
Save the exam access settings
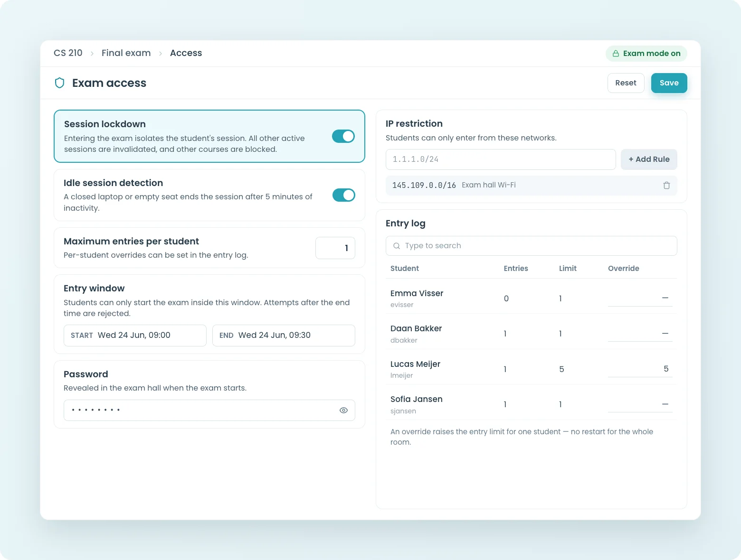(x=669, y=83)
